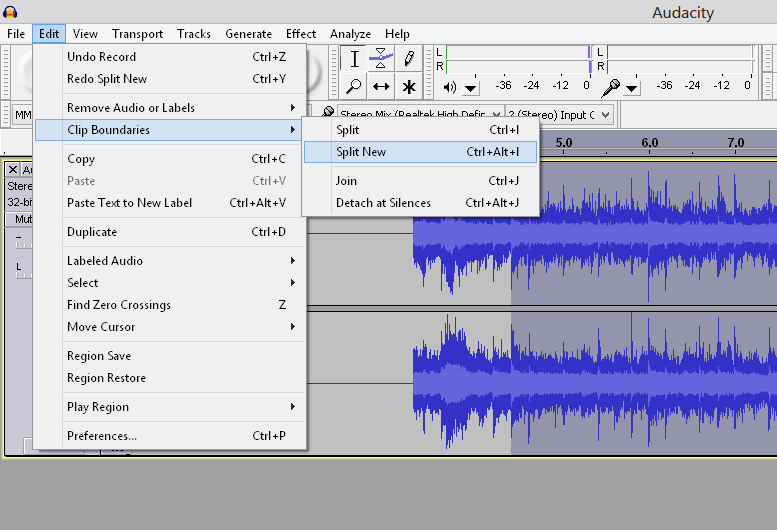Choose Paste Text to New Label
This screenshot has width=777, height=530.
[x=169, y=203]
